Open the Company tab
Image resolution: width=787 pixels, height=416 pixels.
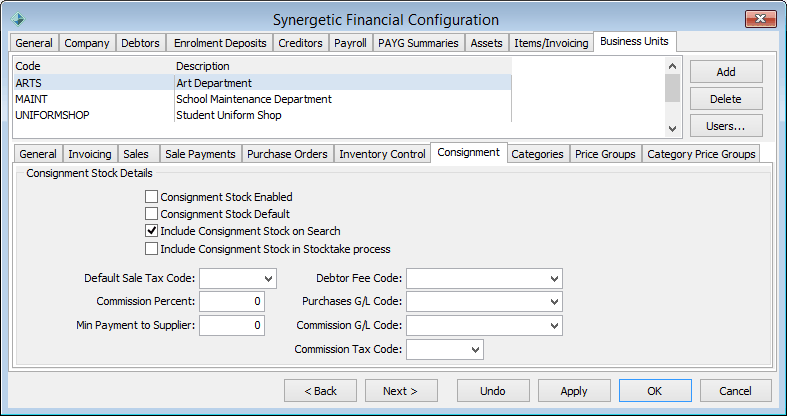tap(87, 43)
